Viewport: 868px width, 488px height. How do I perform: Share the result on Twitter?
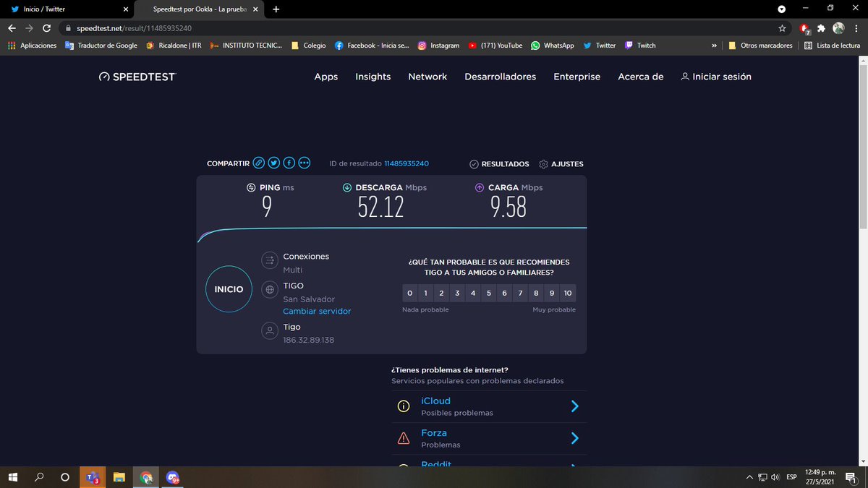pos(273,163)
